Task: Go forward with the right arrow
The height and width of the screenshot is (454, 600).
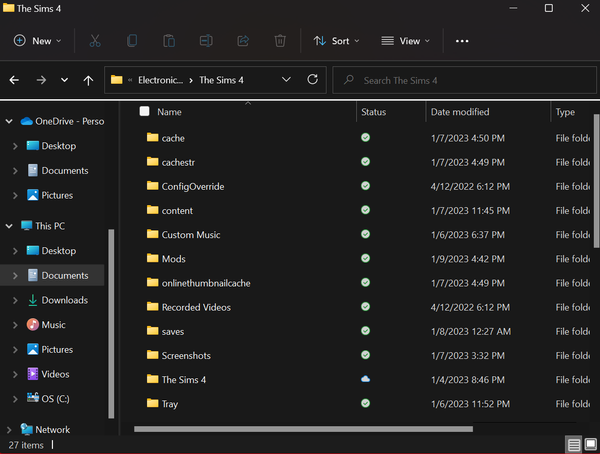Action: tap(41, 80)
